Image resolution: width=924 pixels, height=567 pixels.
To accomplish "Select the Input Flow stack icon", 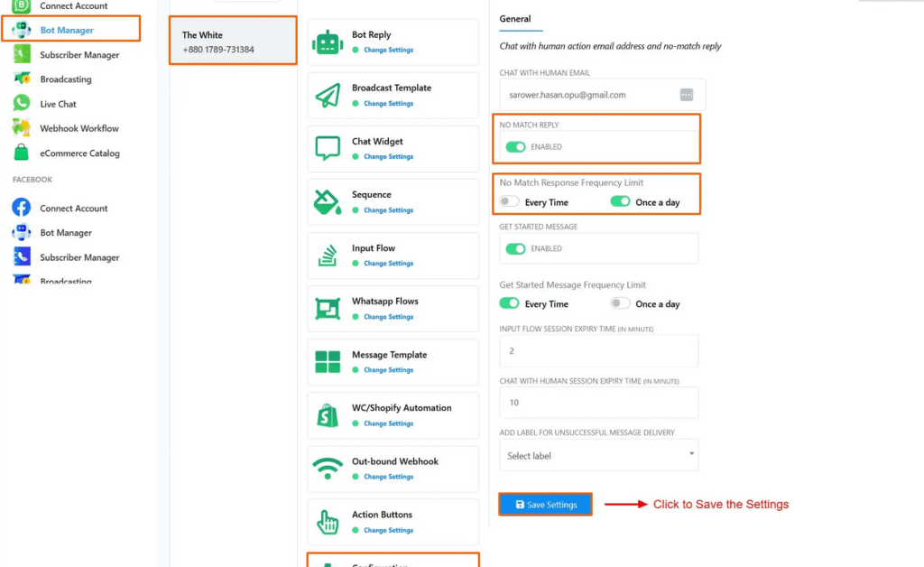I will tap(328, 256).
